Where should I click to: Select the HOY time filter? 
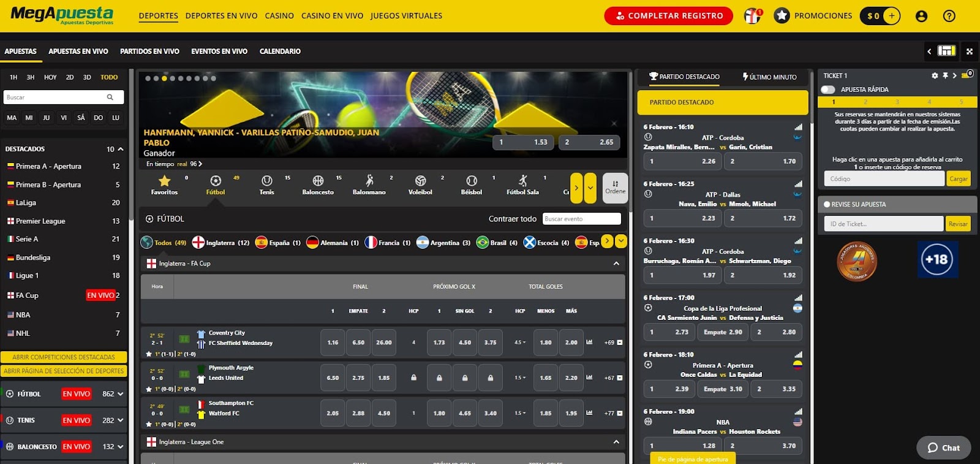50,77
